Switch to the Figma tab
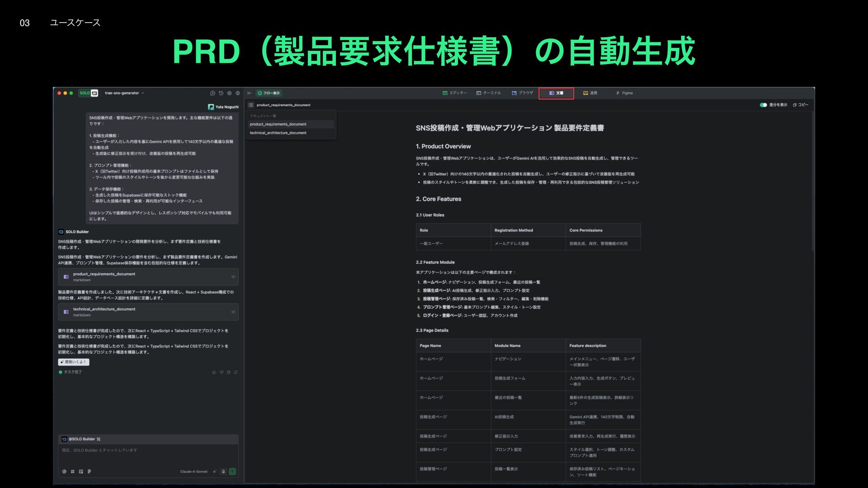The image size is (868, 488). point(624,93)
